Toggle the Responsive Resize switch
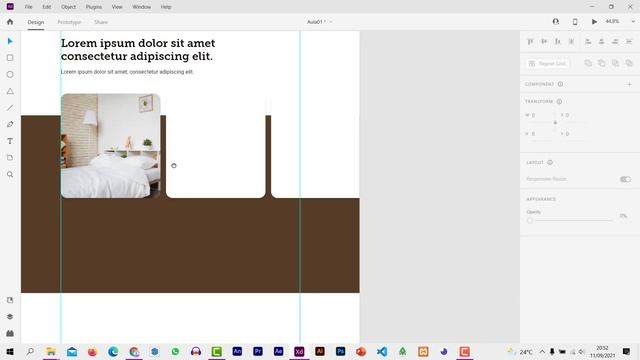 tap(625, 179)
